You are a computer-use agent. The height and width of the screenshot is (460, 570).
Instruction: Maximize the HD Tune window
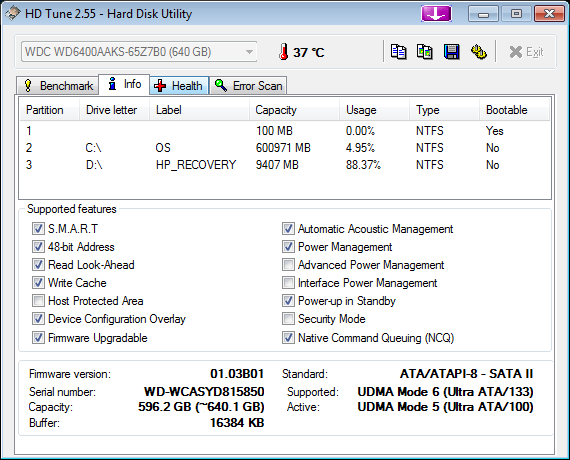pos(516,14)
